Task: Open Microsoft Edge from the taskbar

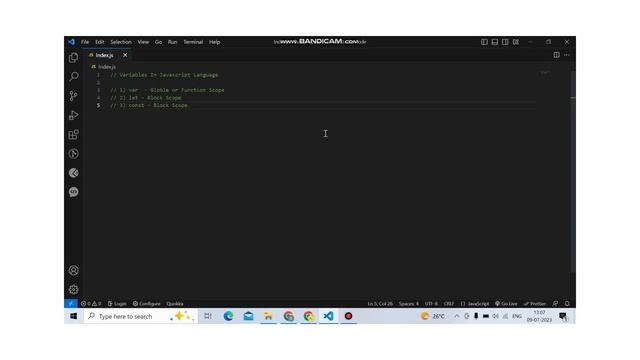Action: 228,316
